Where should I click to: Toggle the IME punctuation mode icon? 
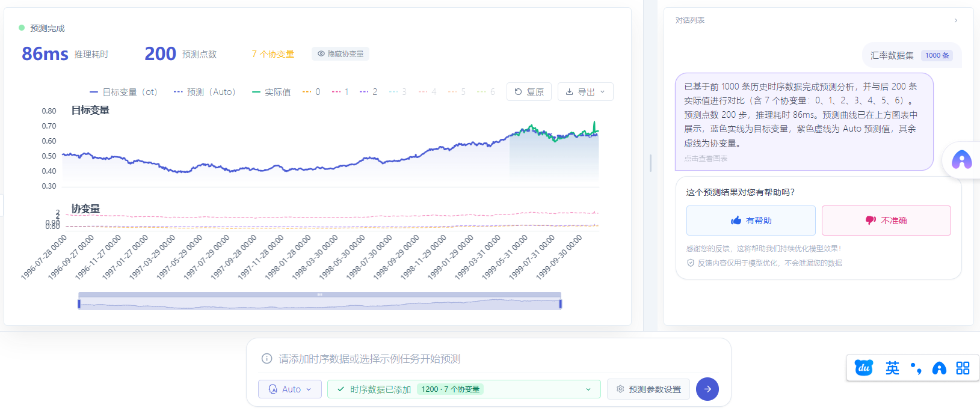coord(916,368)
